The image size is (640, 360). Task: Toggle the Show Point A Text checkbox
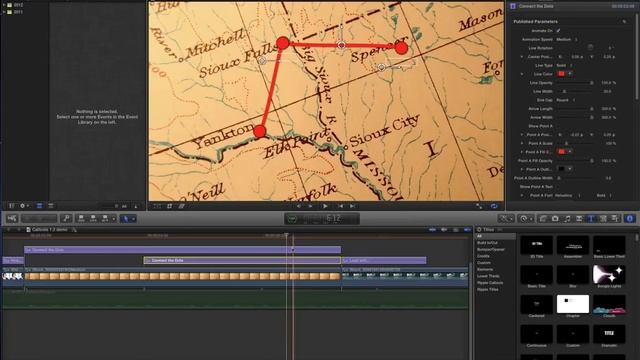click(x=558, y=187)
